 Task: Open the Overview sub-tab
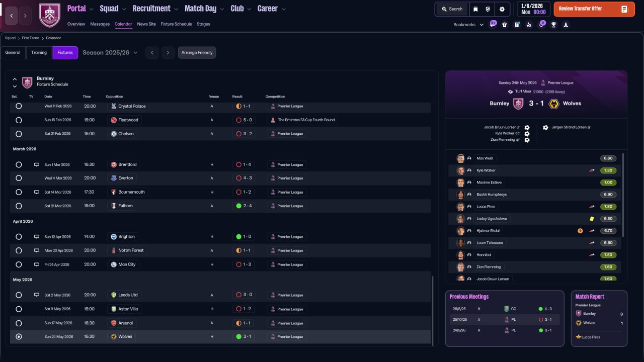76,24
